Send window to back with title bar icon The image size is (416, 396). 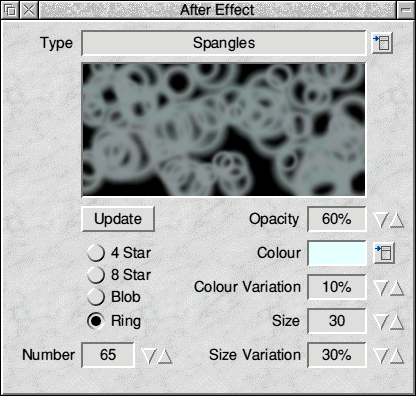tap(10, 10)
